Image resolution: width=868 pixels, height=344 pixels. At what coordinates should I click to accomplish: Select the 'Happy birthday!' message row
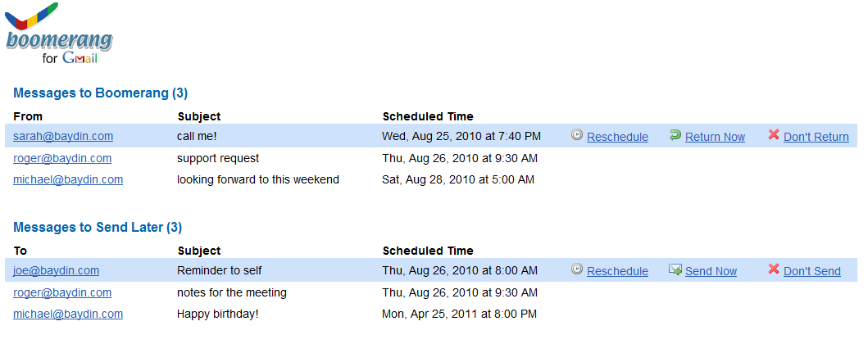coord(430,315)
